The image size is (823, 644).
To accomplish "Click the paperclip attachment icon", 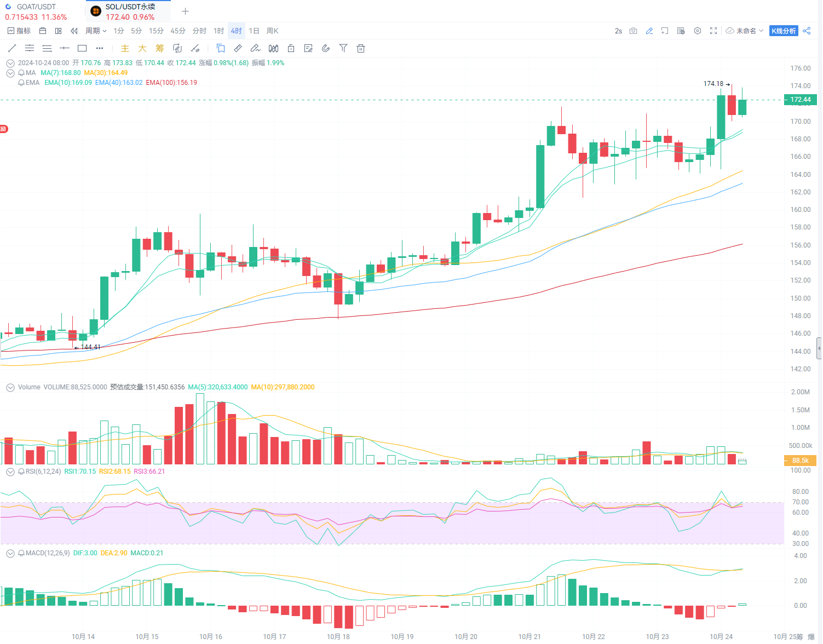I will [x=326, y=48].
